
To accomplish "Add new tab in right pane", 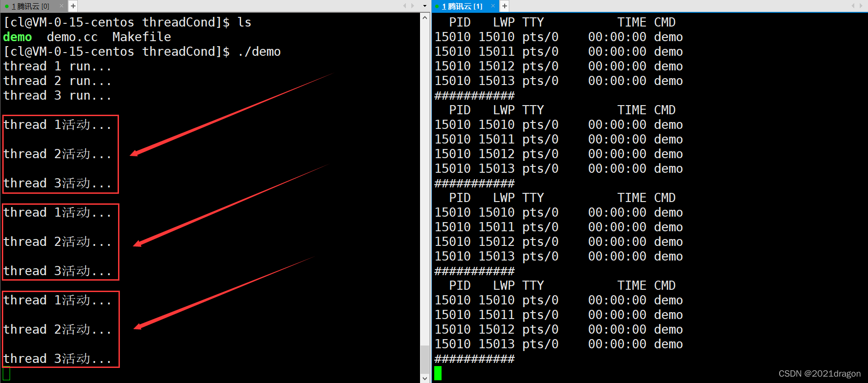I will pyautogui.click(x=504, y=6).
